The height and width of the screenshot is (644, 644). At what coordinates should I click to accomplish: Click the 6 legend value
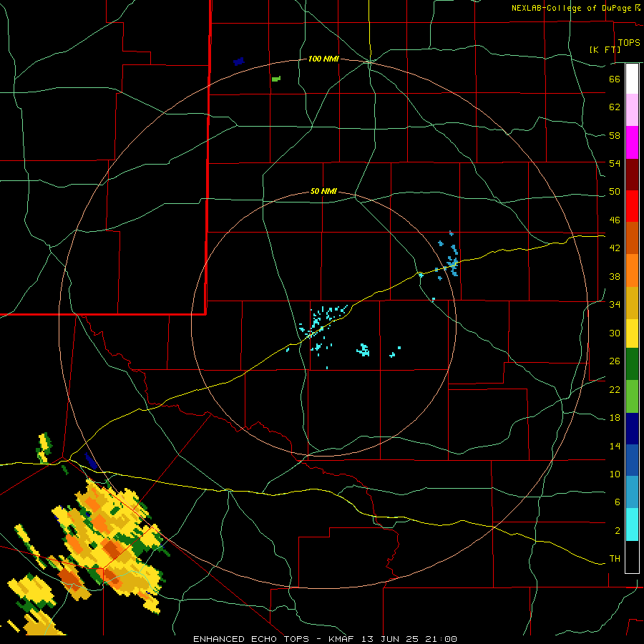pyautogui.click(x=618, y=502)
